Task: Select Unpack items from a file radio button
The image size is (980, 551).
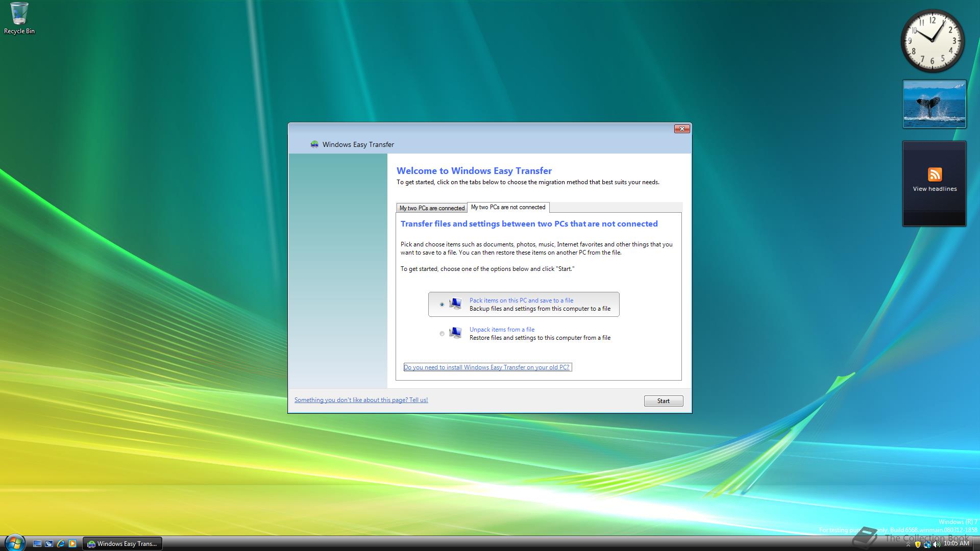Action: pos(442,334)
